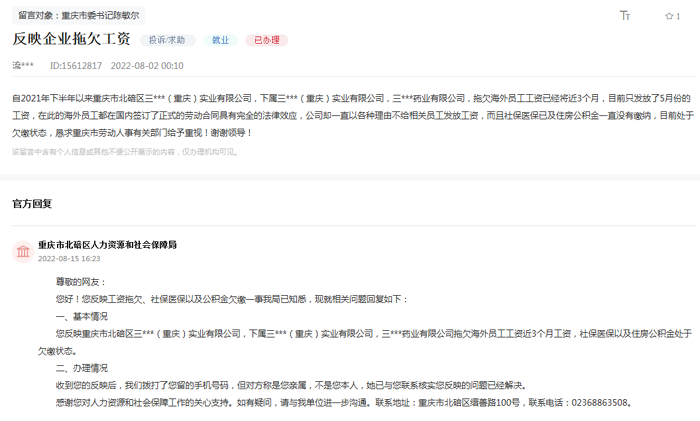Image resolution: width=700 pixels, height=421 pixels.
Task: Click the post date 2022-08-02 00:10
Action: [x=147, y=65]
